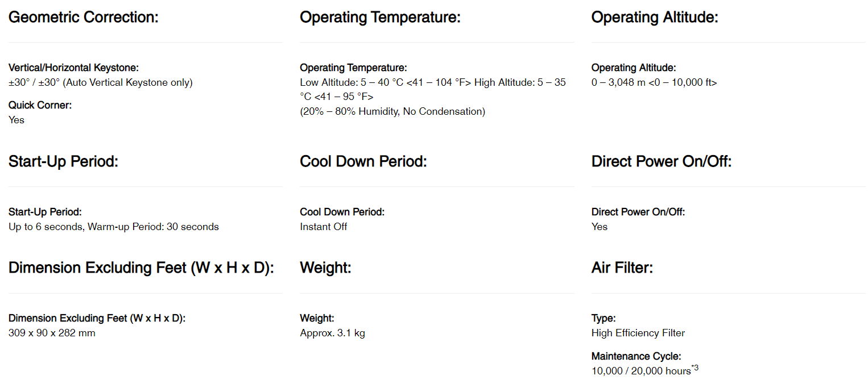The height and width of the screenshot is (388, 868).
Task: Select the "Instant Off" value text
Action: coord(323,227)
